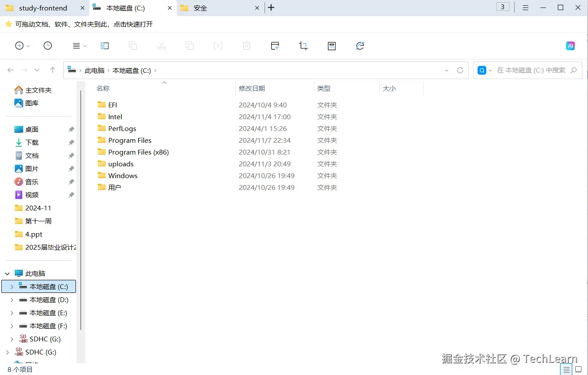
Task: Select the uploads folder
Action: tap(121, 164)
